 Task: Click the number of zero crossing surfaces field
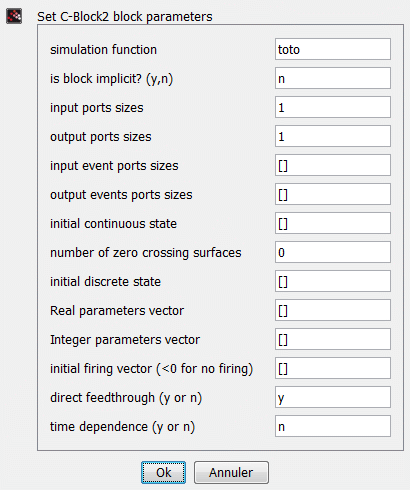coord(333,252)
